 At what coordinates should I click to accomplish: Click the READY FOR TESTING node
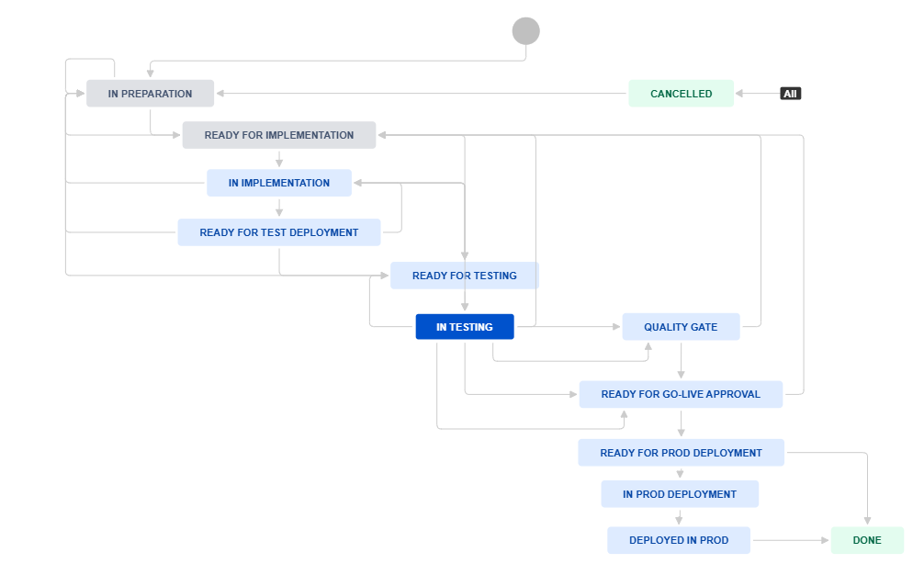tap(465, 276)
